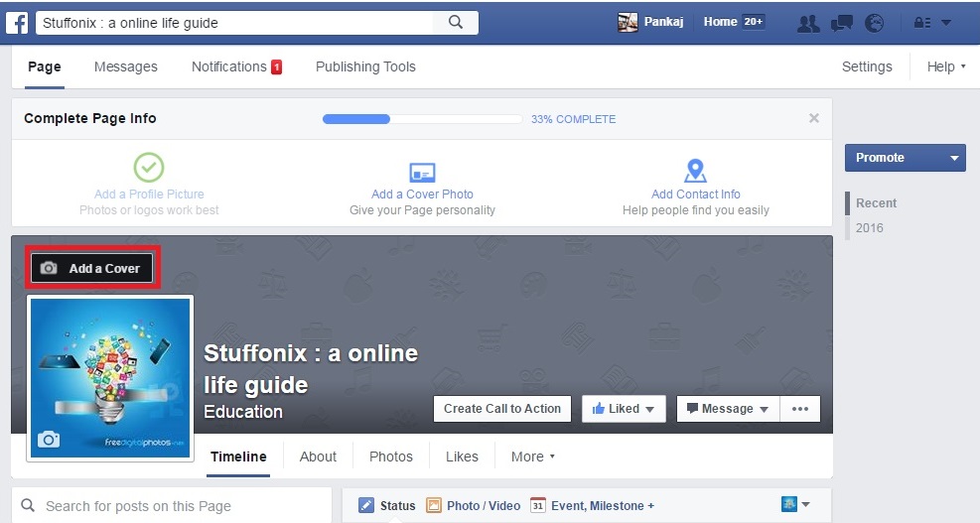Open the friend requests icon
The image size is (980, 523).
808,23
